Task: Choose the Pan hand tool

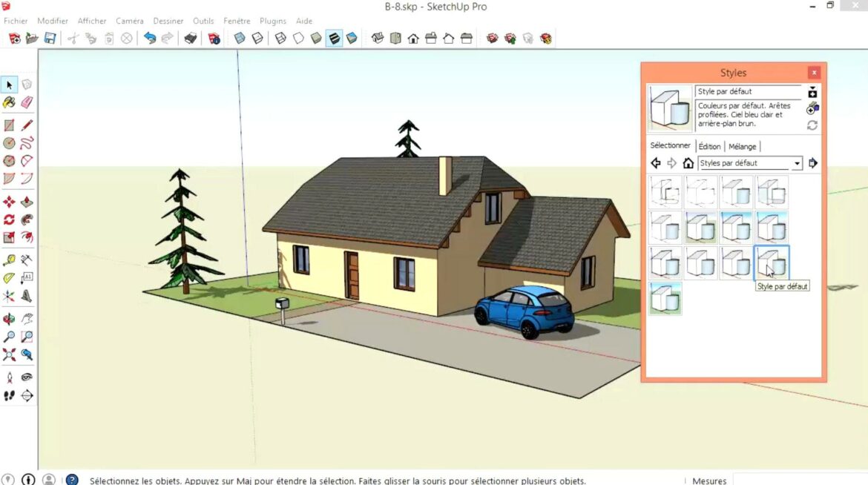Action: click(x=27, y=318)
